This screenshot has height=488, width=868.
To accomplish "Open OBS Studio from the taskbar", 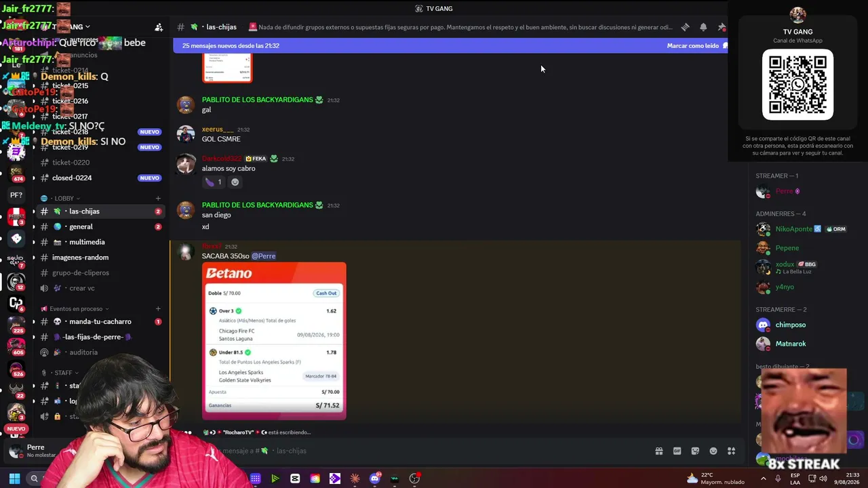I will [414, 479].
